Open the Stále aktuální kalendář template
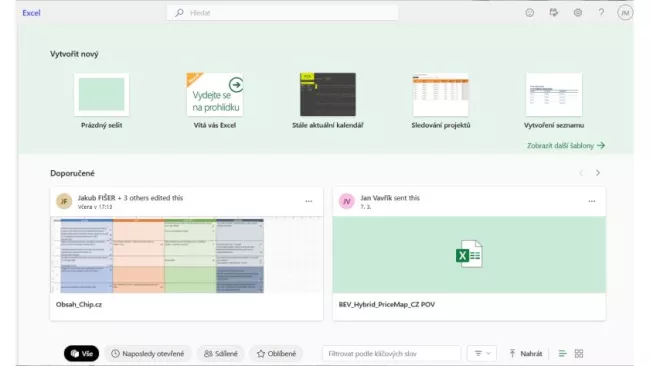The width and height of the screenshot is (650, 366). pos(327,95)
